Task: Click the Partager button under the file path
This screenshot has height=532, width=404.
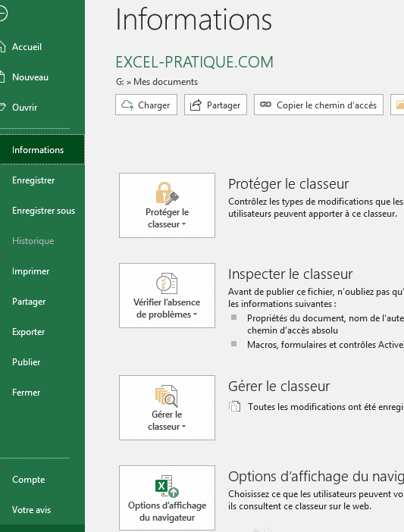Action: point(215,105)
